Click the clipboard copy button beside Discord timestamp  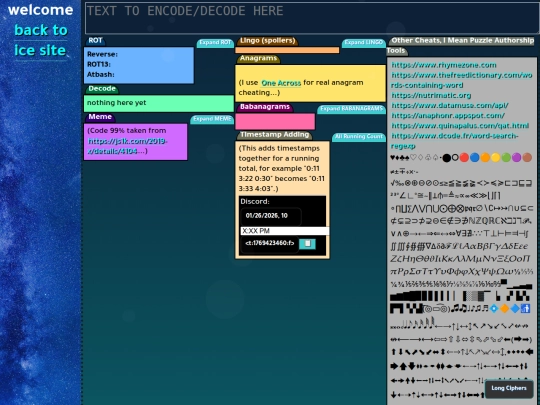pos(307,244)
